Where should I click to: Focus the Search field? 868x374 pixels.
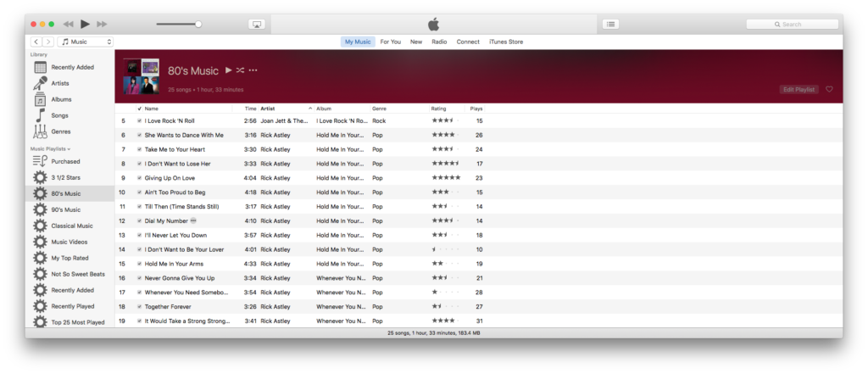(792, 25)
